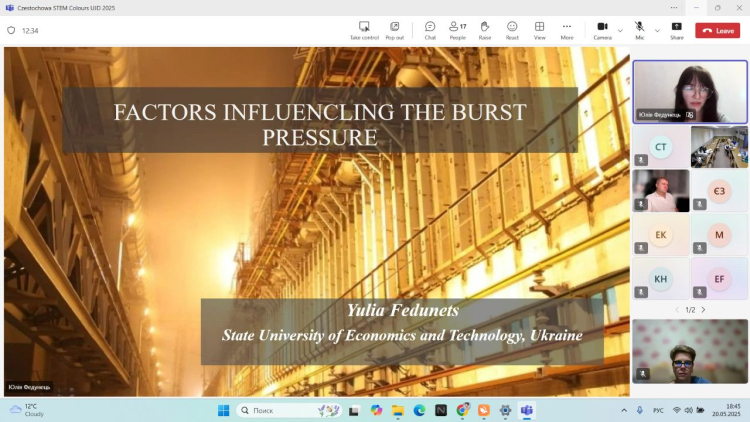The width and height of the screenshot is (750, 422).
Task: Expand the Mic options dropdown arrow
Action: [x=657, y=30]
